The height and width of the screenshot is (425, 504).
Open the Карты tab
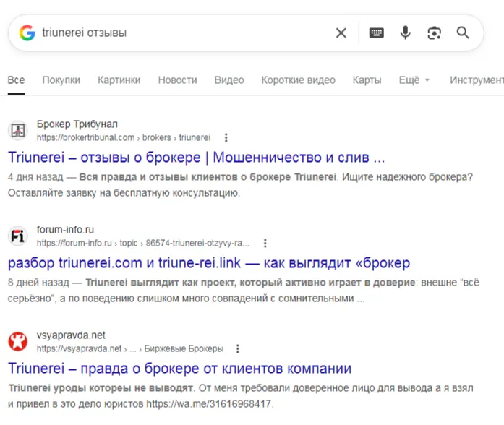(367, 80)
